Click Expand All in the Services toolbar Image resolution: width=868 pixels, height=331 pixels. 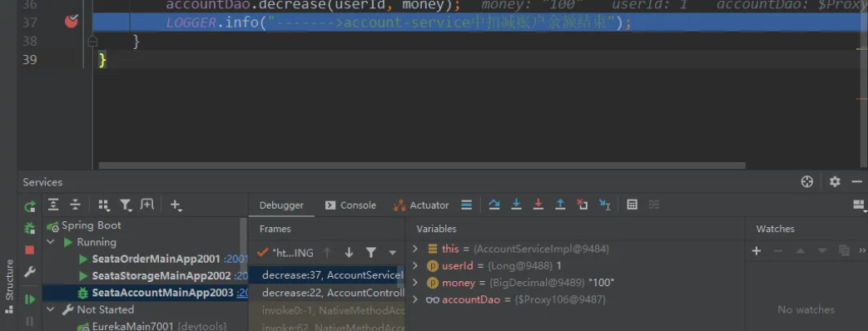pyautogui.click(x=53, y=205)
